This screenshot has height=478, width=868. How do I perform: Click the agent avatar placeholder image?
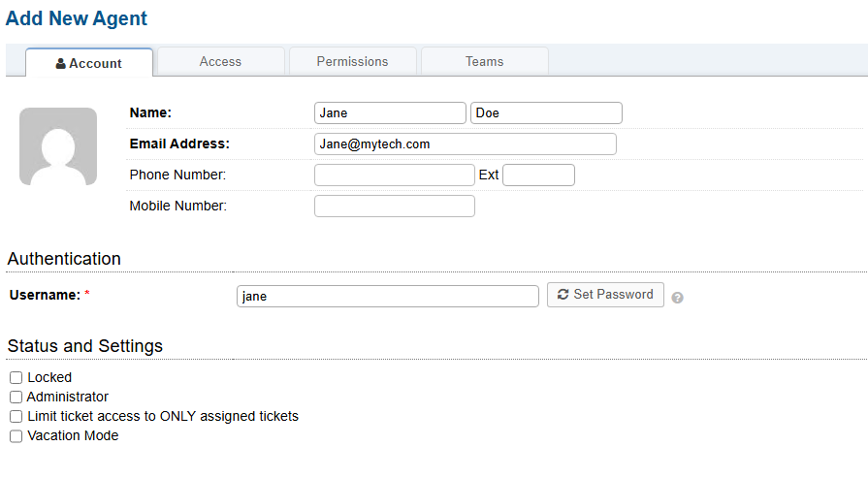pos(58,146)
